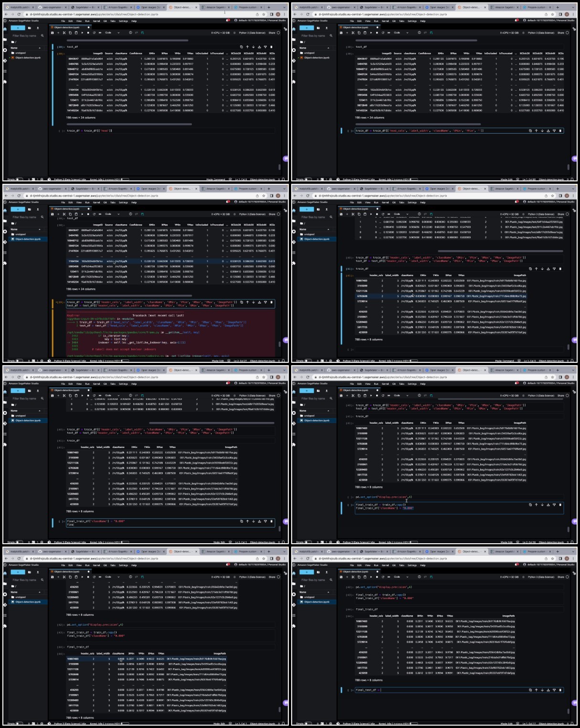The height and width of the screenshot is (728, 580).
Task: Delete the test_df cell in train_df[['head']] window
Action: pyautogui.click(x=271, y=47)
